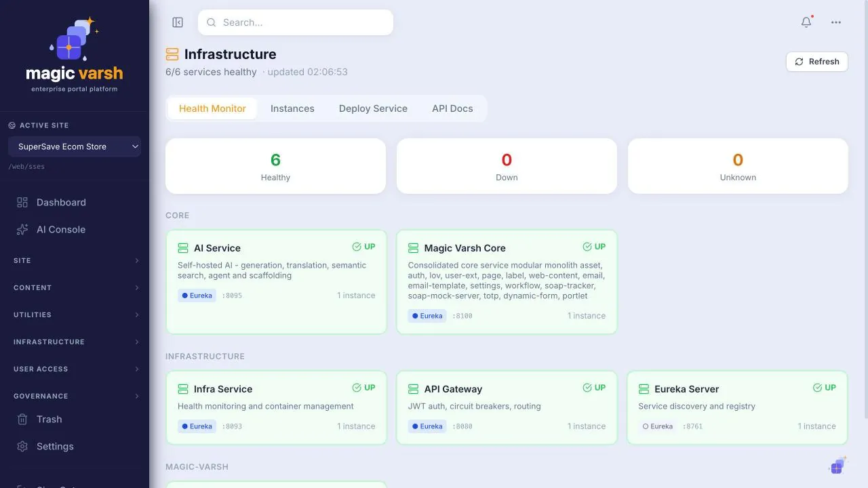The image size is (868, 488).
Task: Expand the SITE section in the sidebar
Action: 75,260
